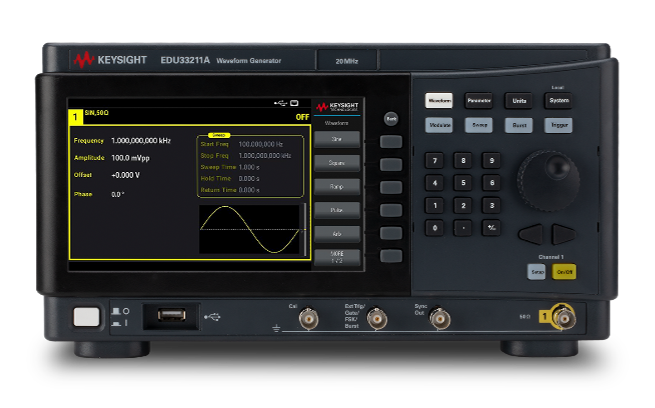The image size is (655, 408).
Task: Push the Burst key
Action: (519, 125)
